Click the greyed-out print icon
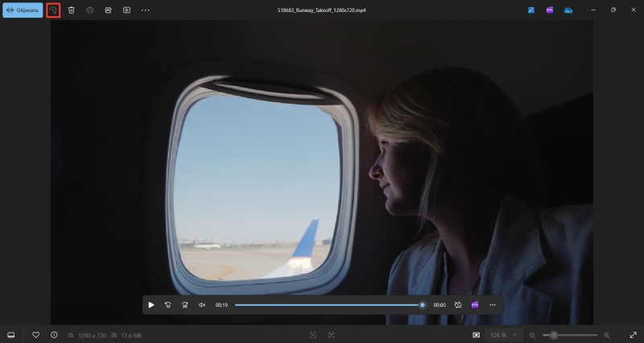644x343 pixels. [x=89, y=10]
